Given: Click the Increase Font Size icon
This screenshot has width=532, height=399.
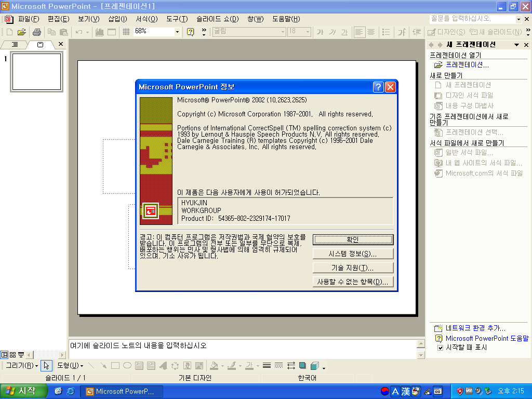Looking at the screenshot, I should point(402,32).
